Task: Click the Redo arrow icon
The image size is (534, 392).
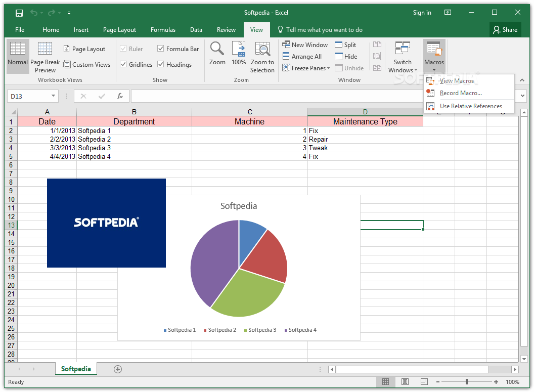Action: (52, 13)
